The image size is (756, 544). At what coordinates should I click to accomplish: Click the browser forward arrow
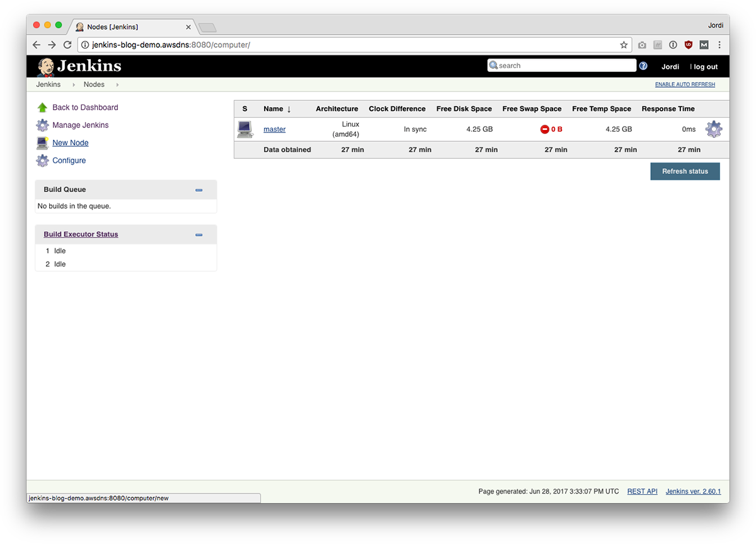[52, 45]
